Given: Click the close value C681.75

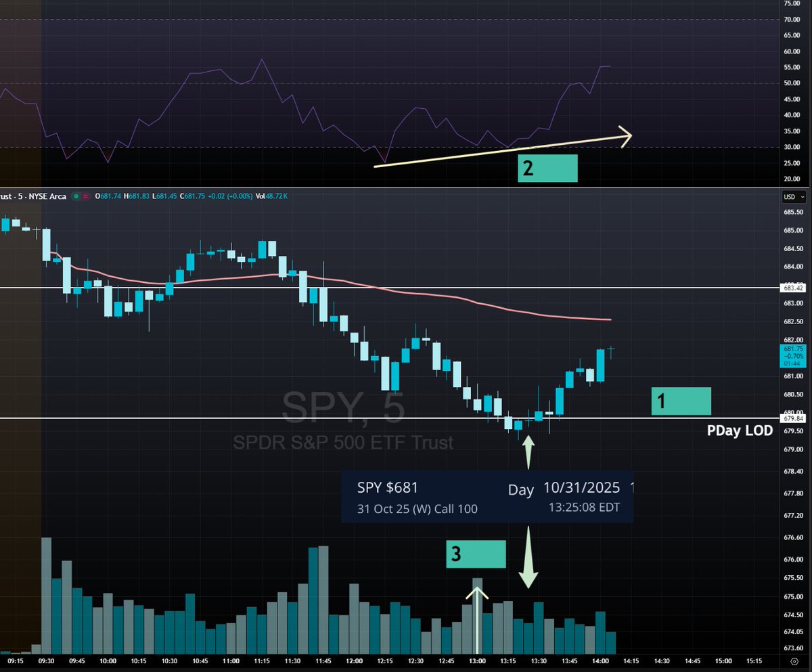Looking at the screenshot, I should [192, 196].
